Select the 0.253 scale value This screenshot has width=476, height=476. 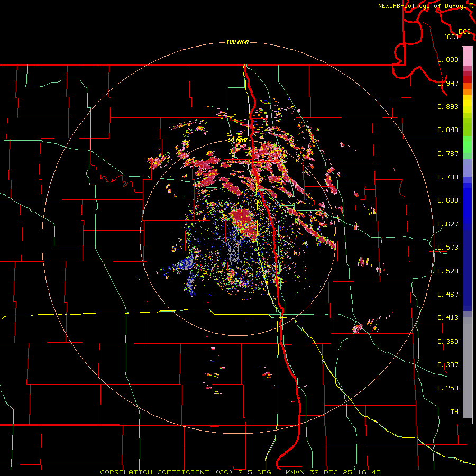tap(448, 388)
